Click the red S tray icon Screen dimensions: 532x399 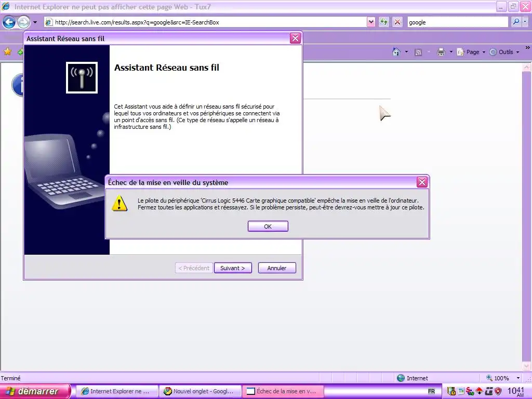470,392
